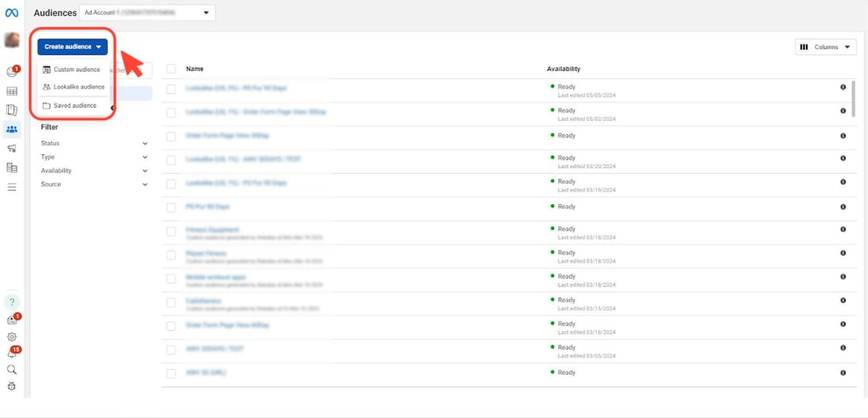Open the settings gear icon in sidebar

12,337
